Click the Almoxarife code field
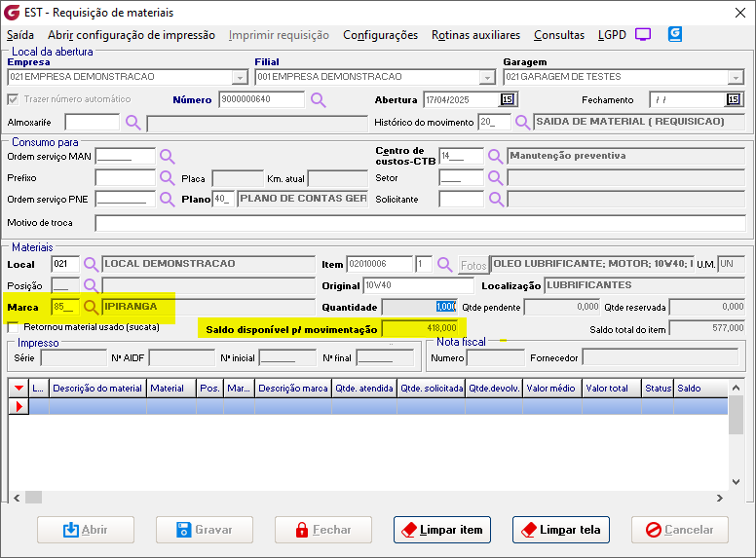Screen dimensions: 756x558 click(x=93, y=123)
